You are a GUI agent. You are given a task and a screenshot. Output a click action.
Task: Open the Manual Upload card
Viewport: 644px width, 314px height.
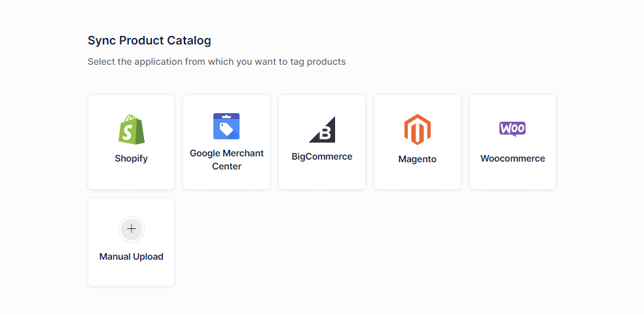[131, 273]
